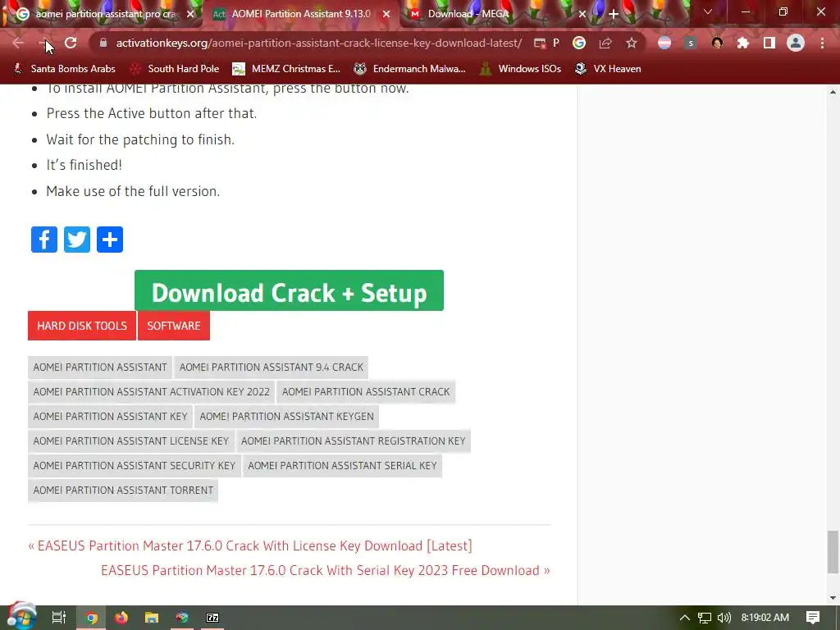
Task: Click the green Download Crack + Setup button
Action: tap(289, 291)
